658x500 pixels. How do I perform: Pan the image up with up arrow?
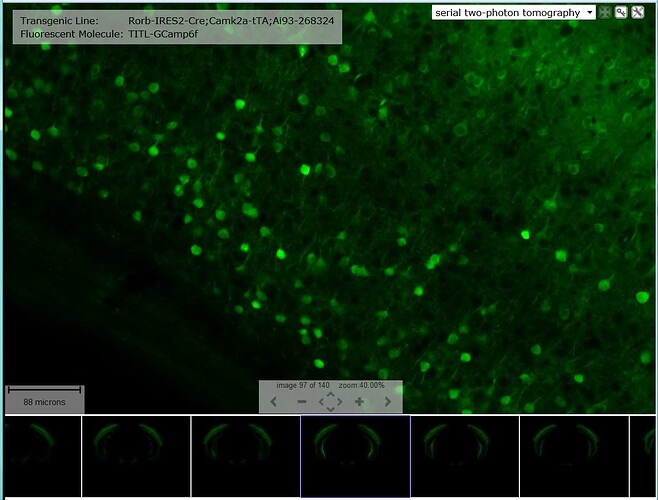coord(331,394)
